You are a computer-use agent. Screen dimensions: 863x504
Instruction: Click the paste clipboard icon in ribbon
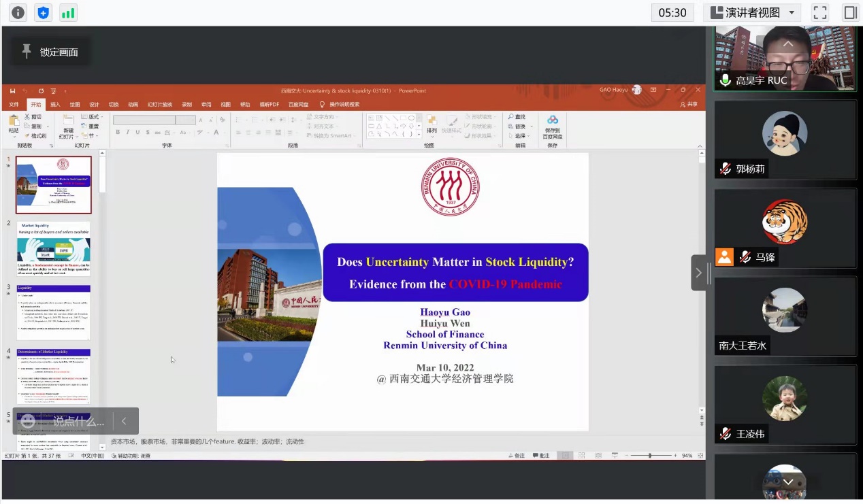pos(14,123)
